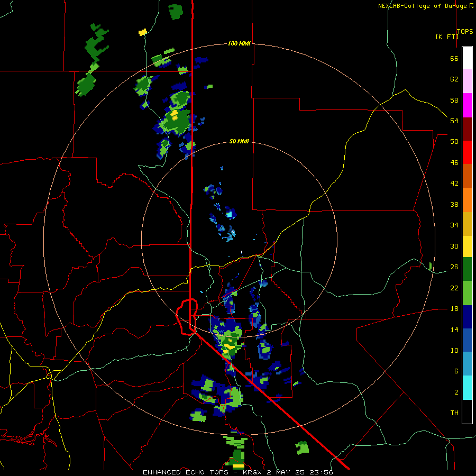The width and height of the screenshot is (476, 476).
Task: Click the [K FT] units label
Action: click(x=447, y=36)
